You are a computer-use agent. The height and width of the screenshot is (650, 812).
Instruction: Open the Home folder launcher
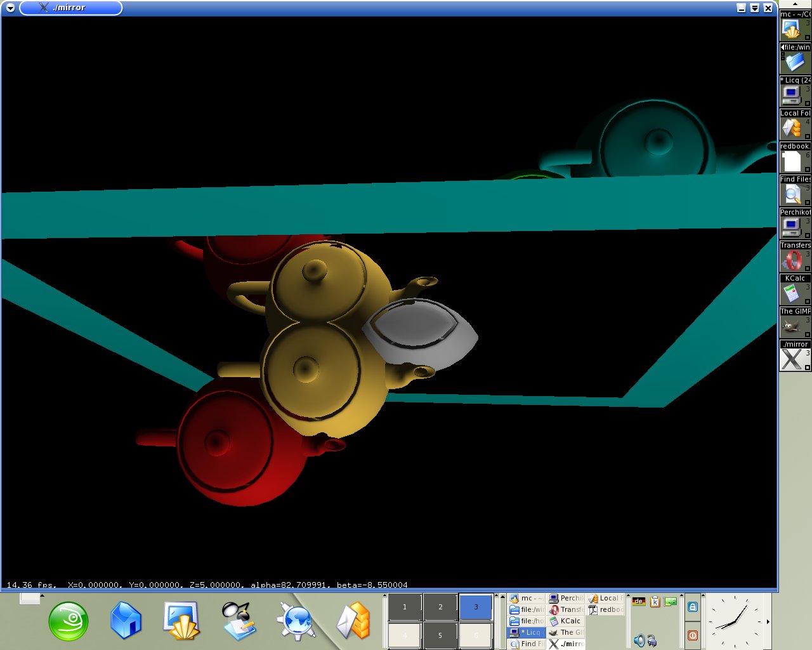[x=126, y=620]
